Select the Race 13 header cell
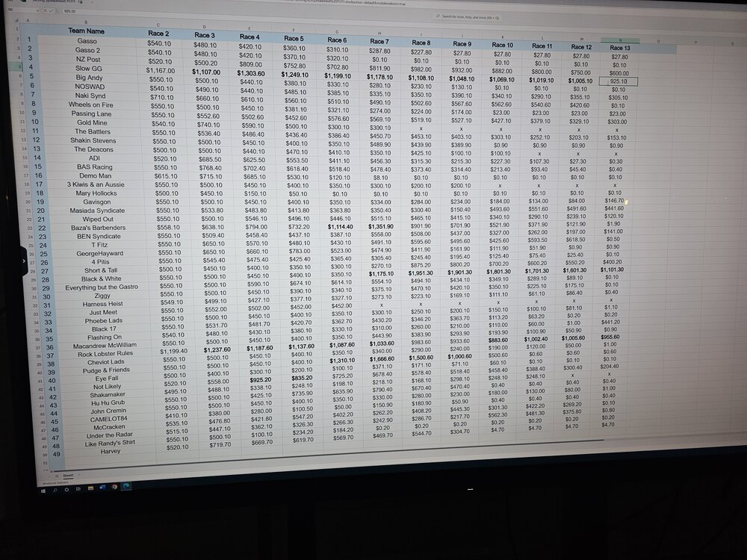 tap(619, 47)
